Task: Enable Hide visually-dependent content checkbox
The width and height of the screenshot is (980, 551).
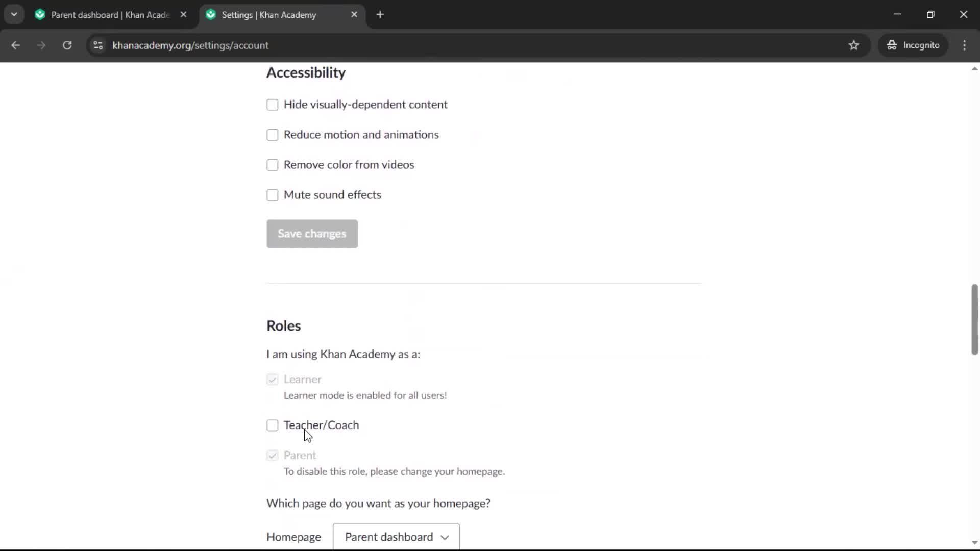Action: (x=273, y=105)
